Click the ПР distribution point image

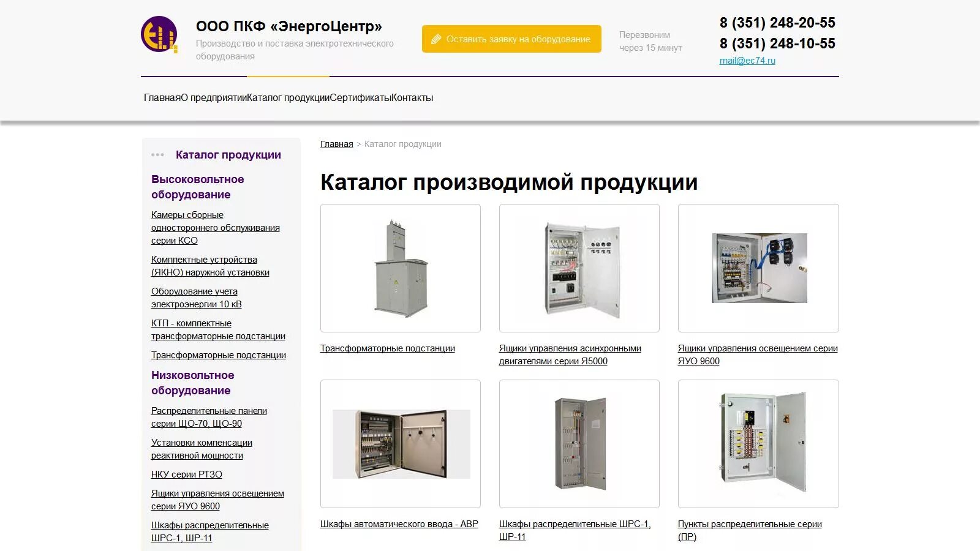(758, 444)
